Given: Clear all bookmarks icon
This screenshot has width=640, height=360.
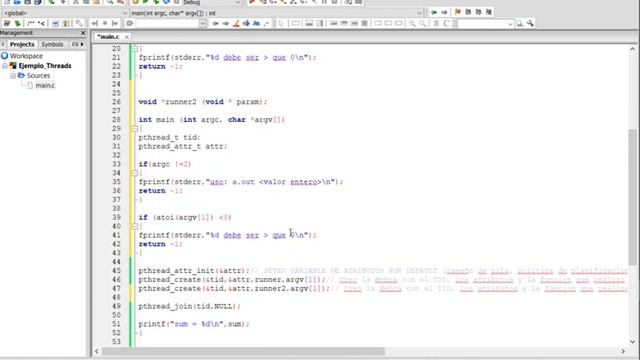Looking at the screenshot, I should 489,12.
